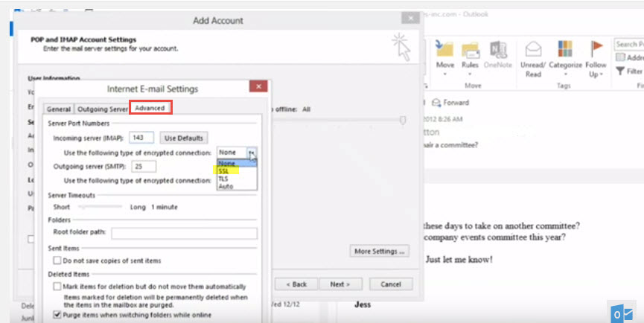Expand the Rules dropdown arrow in ribbon
Screen dimensions: 644x323
471,74
